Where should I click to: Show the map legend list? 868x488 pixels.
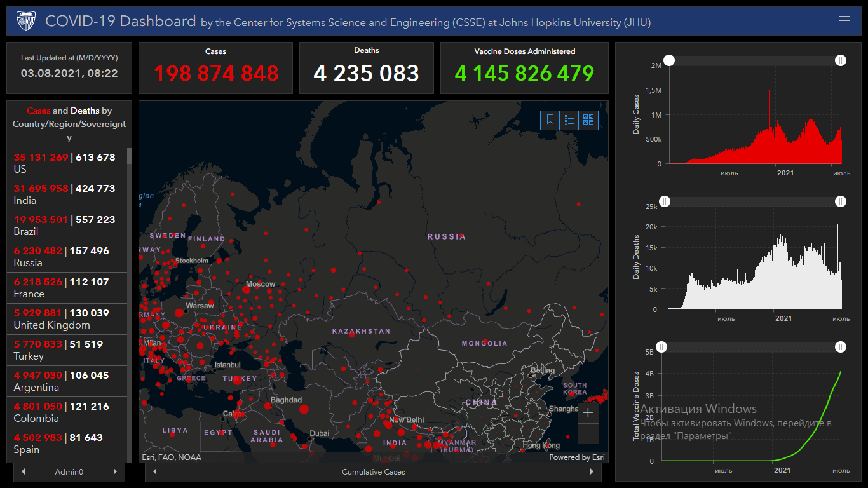(569, 119)
